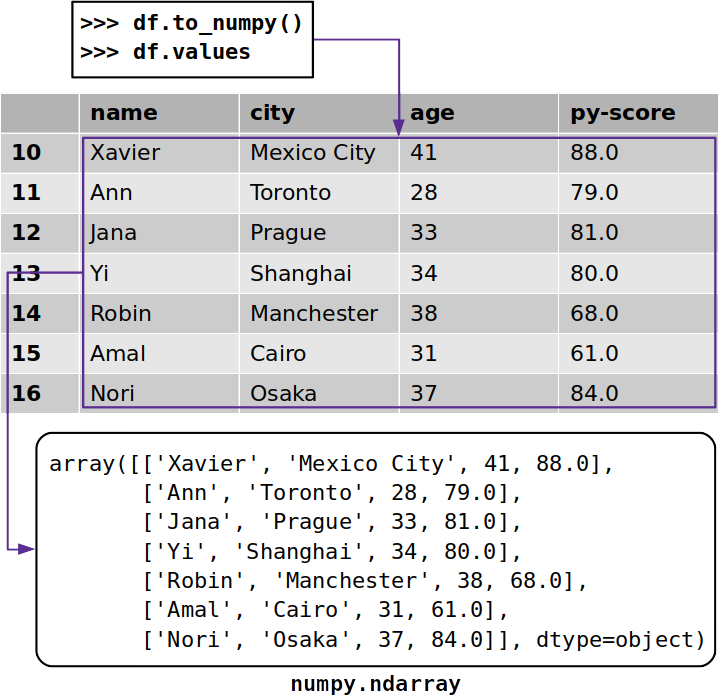The width and height of the screenshot is (718, 696).
Task: Click "dtype=object" in the array output
Action: pos(620,639)
